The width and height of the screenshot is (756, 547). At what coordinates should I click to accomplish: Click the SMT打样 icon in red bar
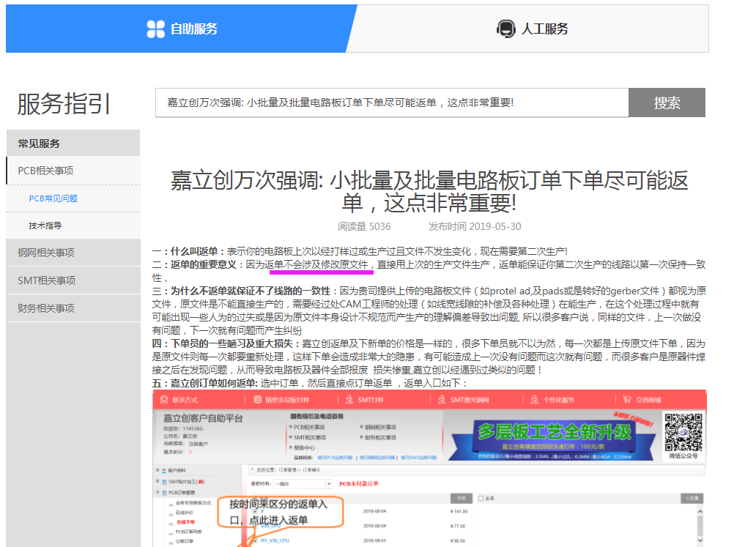point(349,400)
